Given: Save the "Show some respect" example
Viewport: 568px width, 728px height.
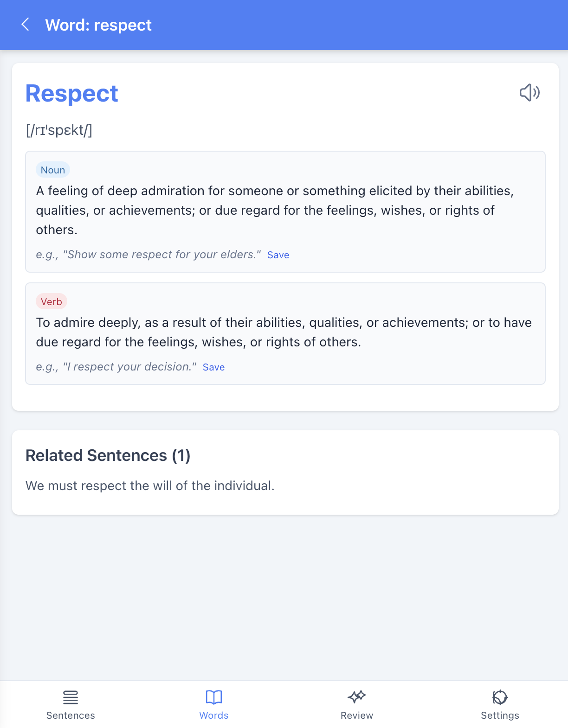Looking at the screenshot, I should [x=278, y=255].
